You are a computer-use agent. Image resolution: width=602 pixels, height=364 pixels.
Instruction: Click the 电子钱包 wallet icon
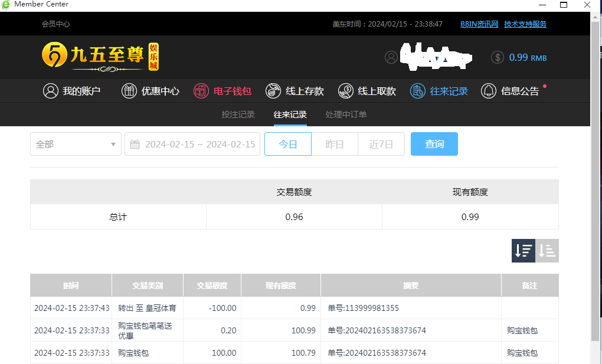point(201,91)
